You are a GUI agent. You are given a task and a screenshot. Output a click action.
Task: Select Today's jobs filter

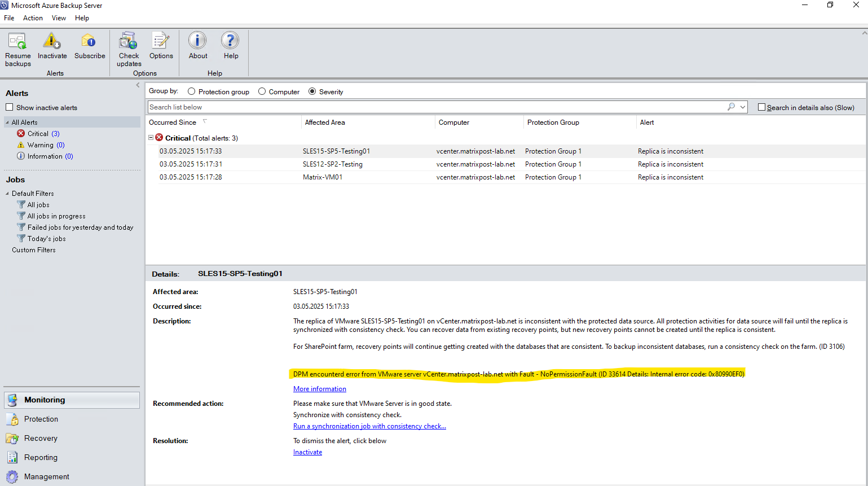tap(47, 239)
